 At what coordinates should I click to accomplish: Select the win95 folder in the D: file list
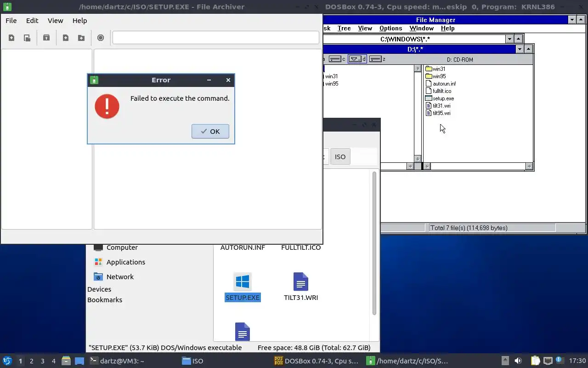pyautogui.click(x=435, y=76)
